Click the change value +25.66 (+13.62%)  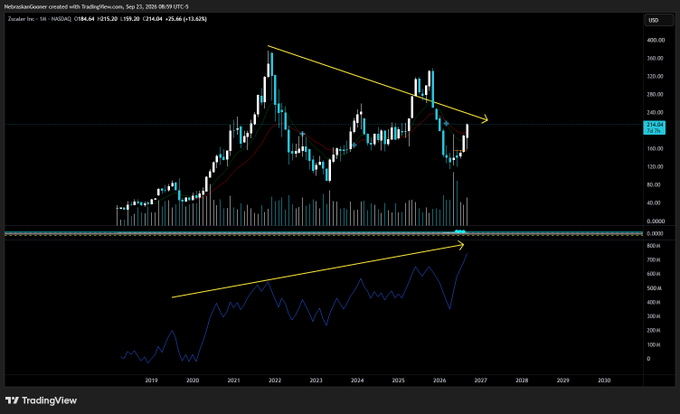pyautogui.click(x=186, y=19)
